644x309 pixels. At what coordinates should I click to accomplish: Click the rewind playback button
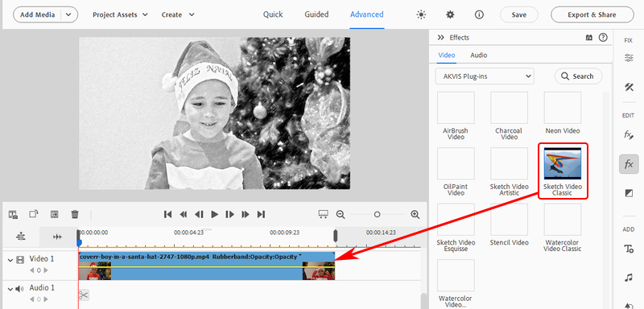coord(184,214)
